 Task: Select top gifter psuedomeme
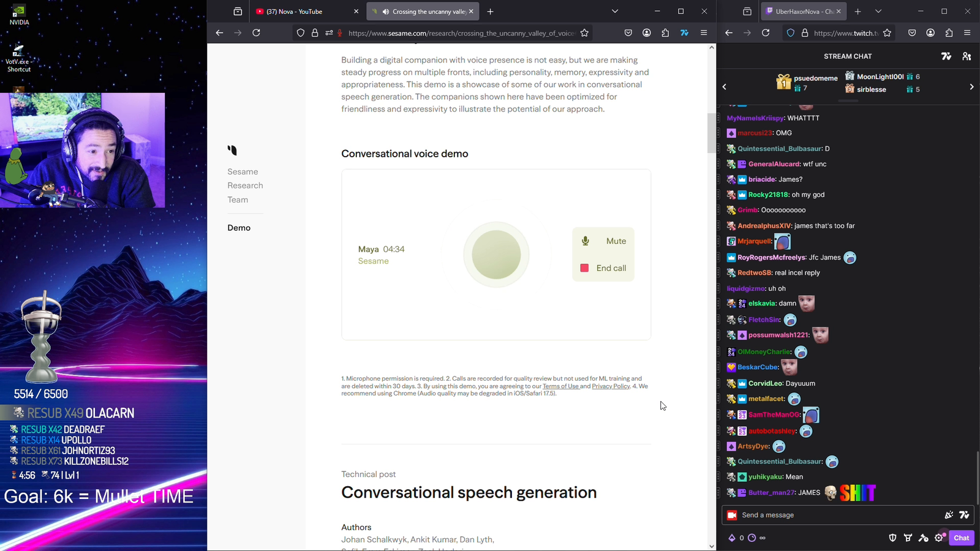click(807, 83)
